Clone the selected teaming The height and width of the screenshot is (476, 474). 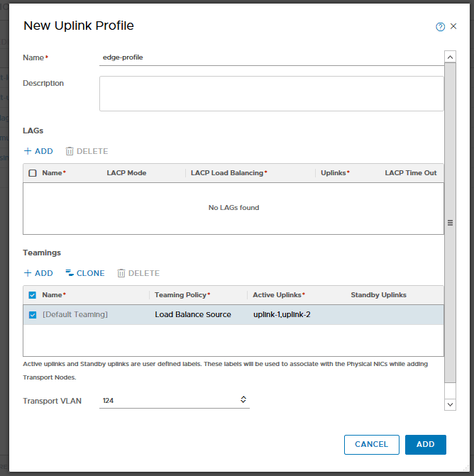point(85,273)
